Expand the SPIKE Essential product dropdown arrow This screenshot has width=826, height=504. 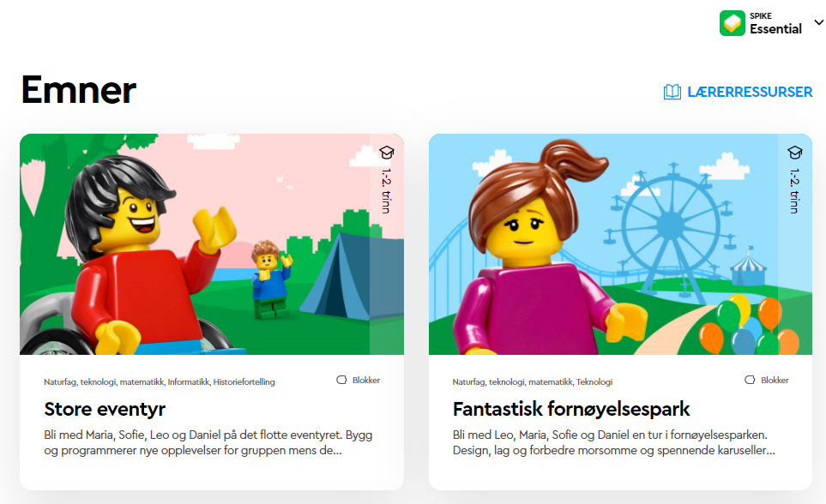[818, 22]
